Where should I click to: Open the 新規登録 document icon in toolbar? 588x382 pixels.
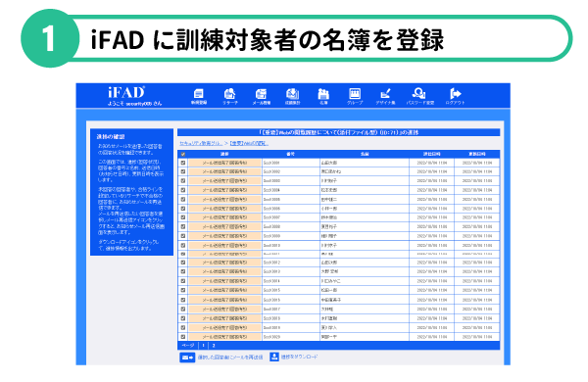[199, 93]
